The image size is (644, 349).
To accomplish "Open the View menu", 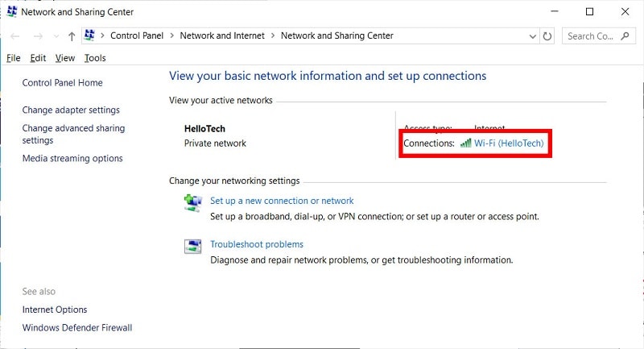I will 65,58.
